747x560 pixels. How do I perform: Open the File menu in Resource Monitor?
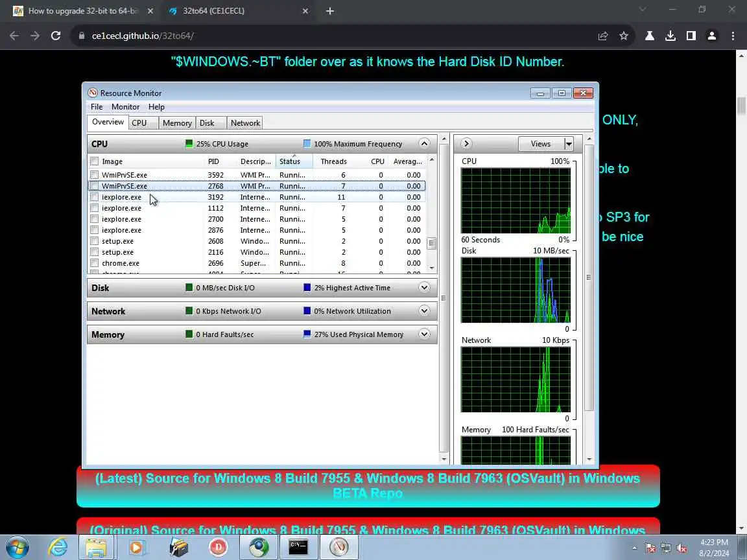click(x=97, y=107)
